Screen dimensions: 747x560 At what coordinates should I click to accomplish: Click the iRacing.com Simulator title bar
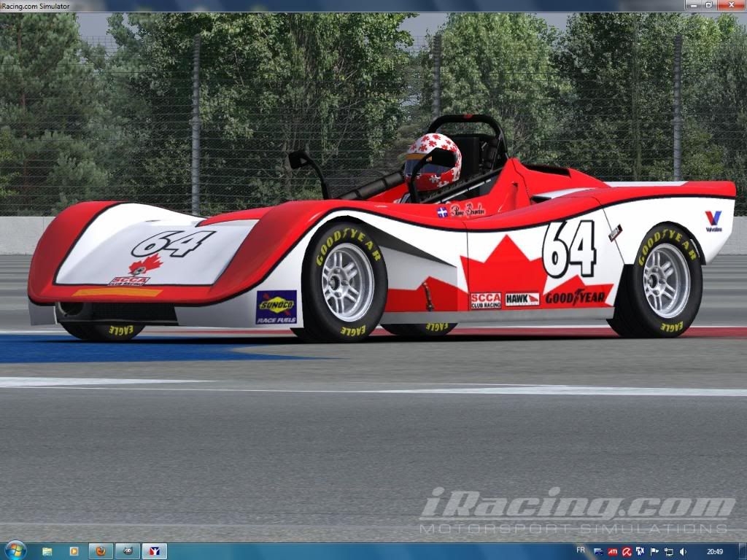[292, 5]
